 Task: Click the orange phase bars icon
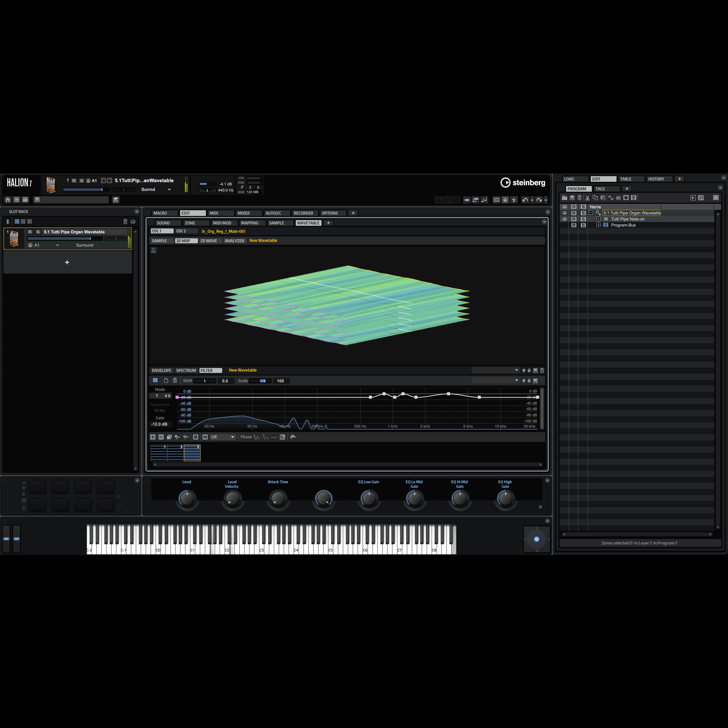click(x=265, y=437)
